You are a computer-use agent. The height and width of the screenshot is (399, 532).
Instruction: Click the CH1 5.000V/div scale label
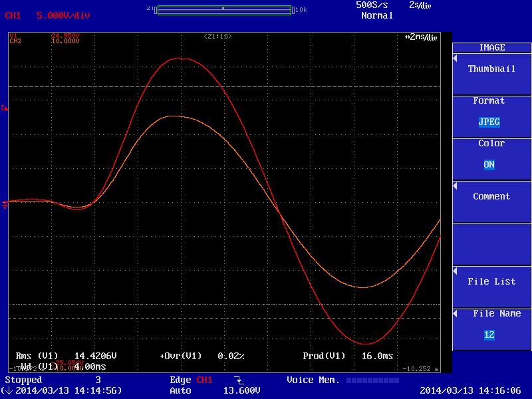[x=48, y=15]
